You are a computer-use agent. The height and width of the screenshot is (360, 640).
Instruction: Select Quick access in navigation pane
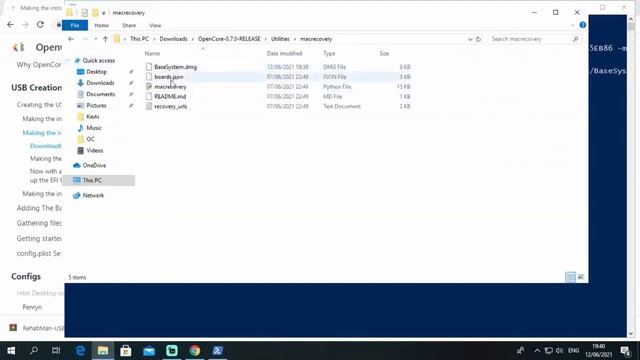98,60
